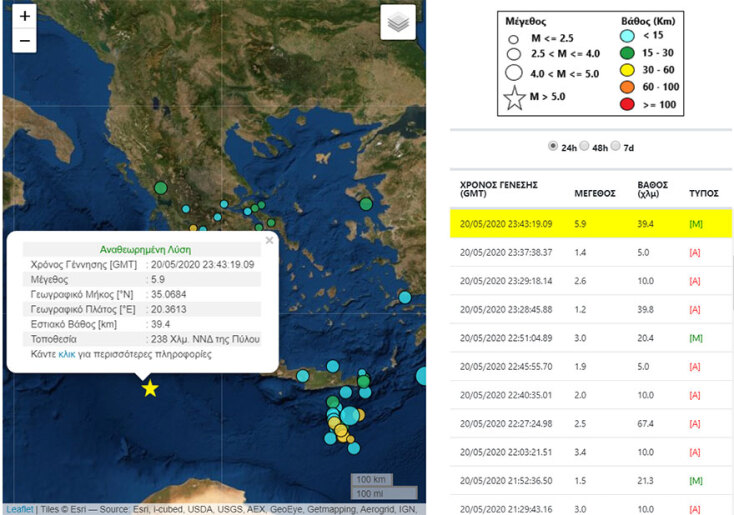Select the 48h time range

586,147
